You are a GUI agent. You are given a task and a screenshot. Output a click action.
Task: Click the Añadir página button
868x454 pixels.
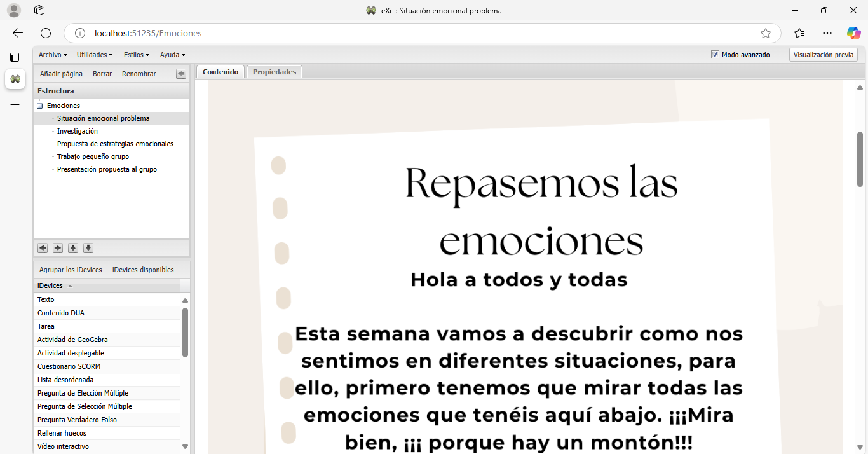61,74
